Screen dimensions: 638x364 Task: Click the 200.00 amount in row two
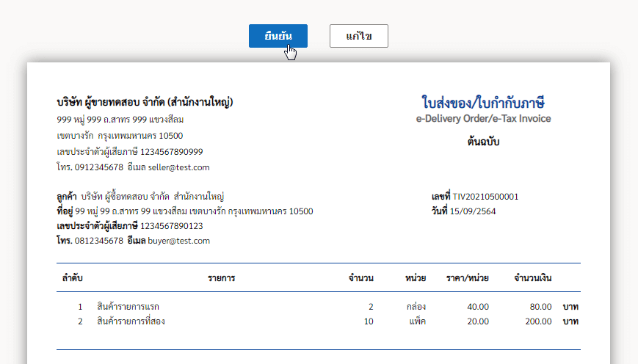[538, 321]
